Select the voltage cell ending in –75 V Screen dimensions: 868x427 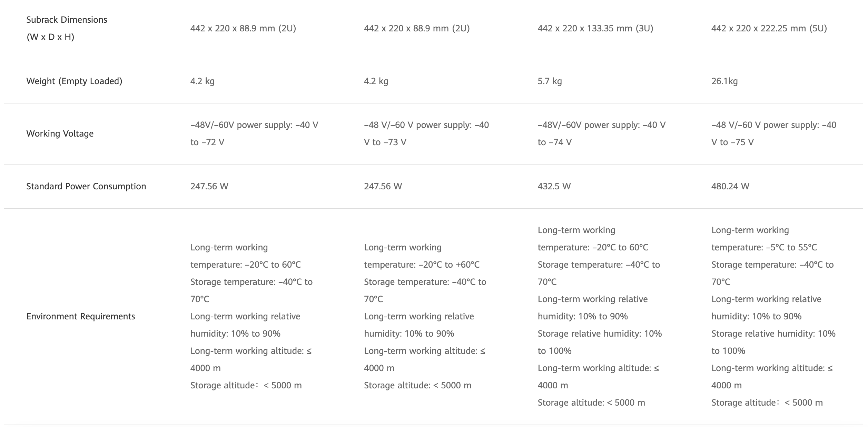[x=773, y=133]
